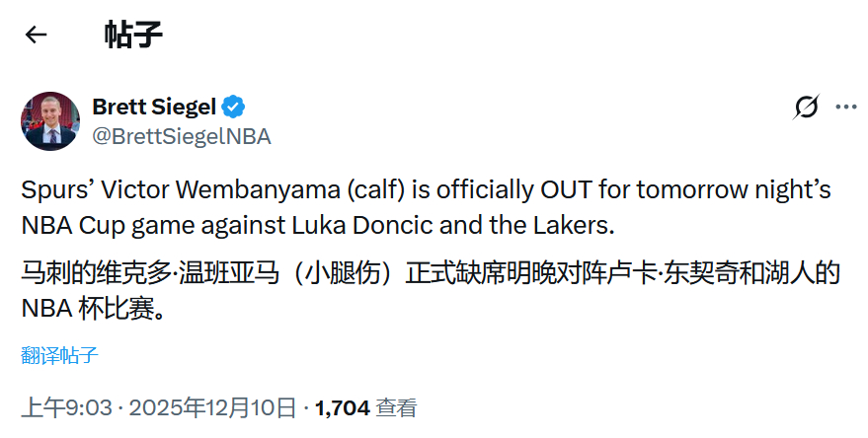Screen dimensions: 868x438
Task: Open the three-dot more options menu
Action: tap(846, 107)
